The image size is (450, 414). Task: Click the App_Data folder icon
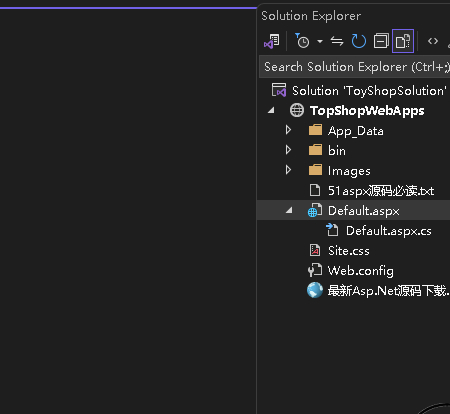[x=315, y=130]
